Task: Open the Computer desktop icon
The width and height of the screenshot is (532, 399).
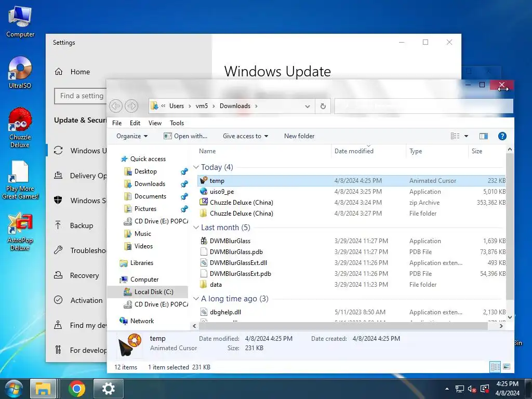Action: point(20,22)
